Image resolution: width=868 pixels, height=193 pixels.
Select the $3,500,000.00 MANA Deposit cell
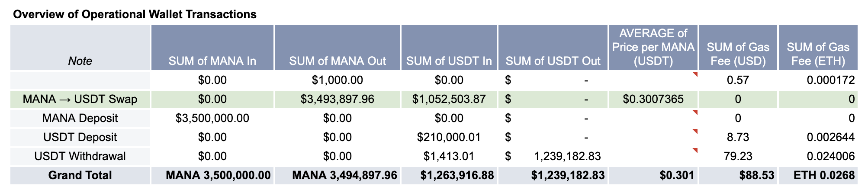(212, 118)
